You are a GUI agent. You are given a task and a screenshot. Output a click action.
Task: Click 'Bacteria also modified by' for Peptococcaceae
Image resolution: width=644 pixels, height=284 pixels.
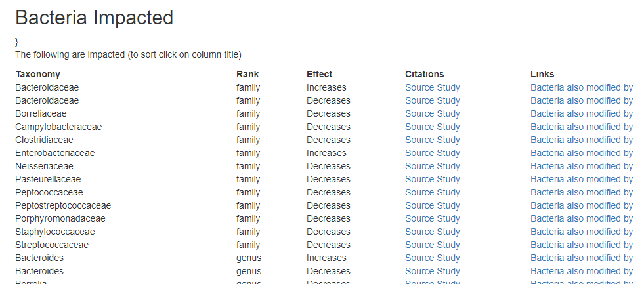[x=581, y=192]
